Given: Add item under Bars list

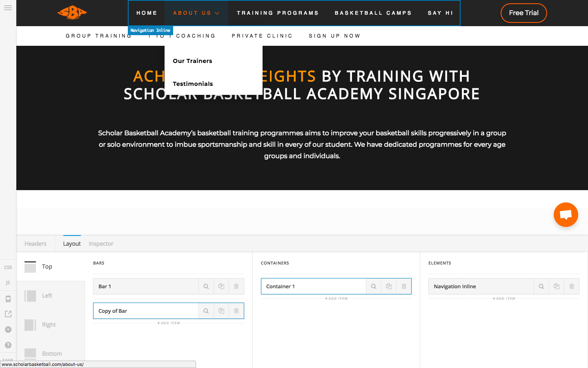Looking at the screenshot, I should 169,323.
